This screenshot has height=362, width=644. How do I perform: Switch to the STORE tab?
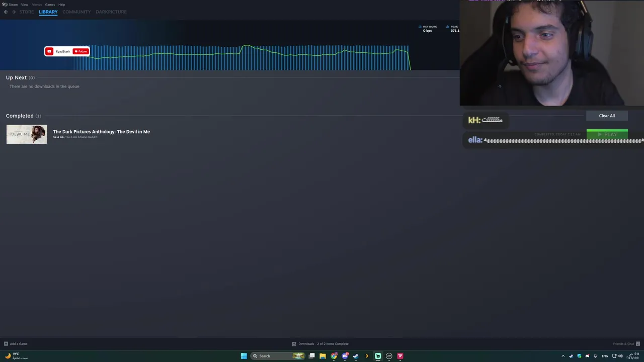point(27,12)
